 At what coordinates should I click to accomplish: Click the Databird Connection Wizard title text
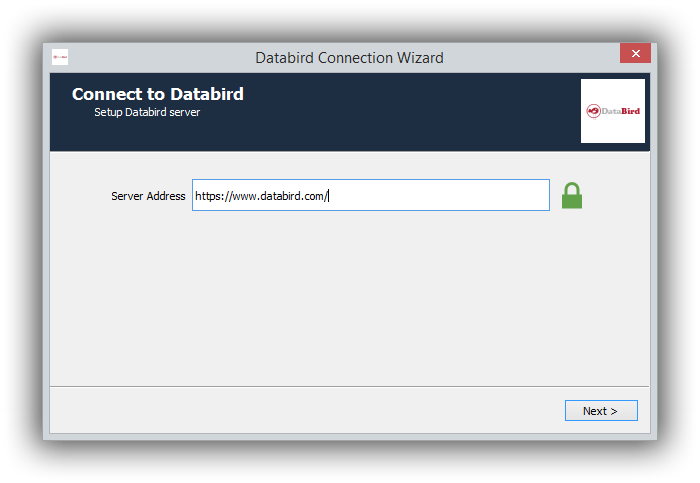click(x=350, y=58)
